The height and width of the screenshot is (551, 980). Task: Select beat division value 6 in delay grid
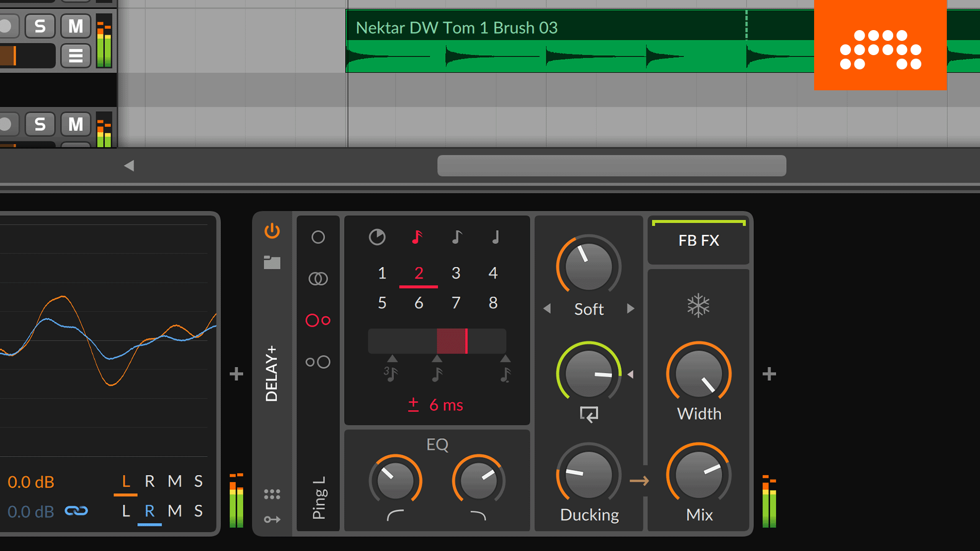419,302
